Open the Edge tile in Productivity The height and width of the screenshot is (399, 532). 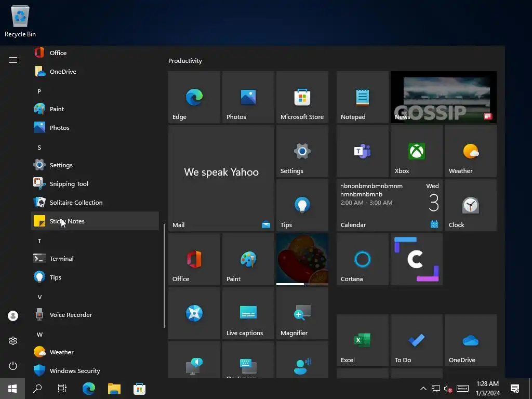[194, 97]
